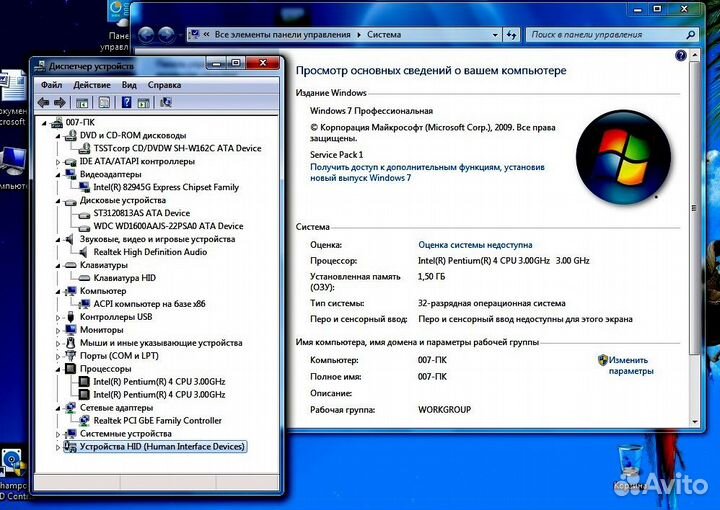Screen dimensions: 720x510
Task: Click the Forward arrow in Device Manager toolbar
Action: [60, 102]
